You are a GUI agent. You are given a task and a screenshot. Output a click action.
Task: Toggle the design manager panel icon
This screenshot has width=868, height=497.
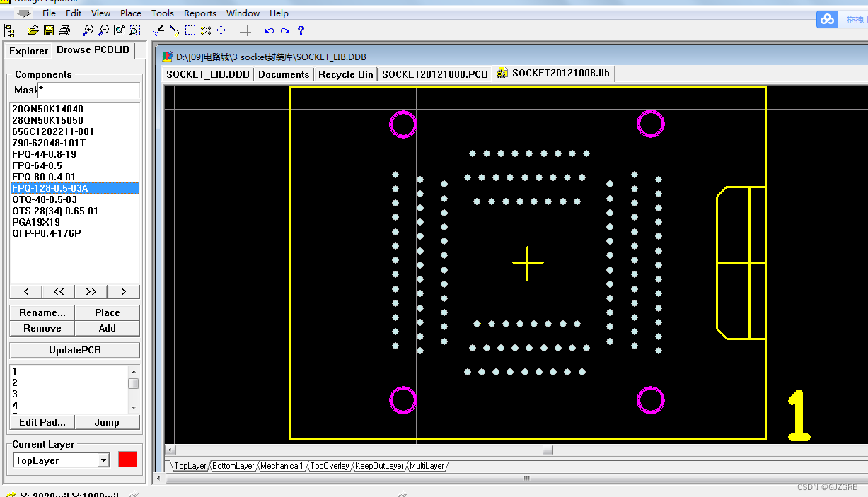click(9, 30)
